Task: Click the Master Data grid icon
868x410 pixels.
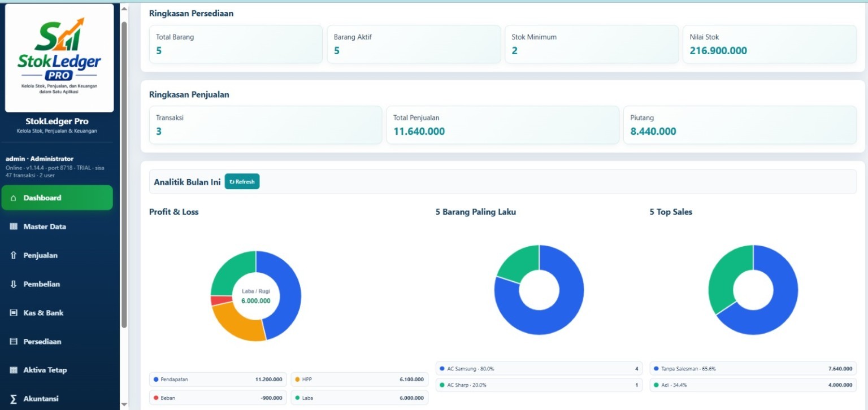Action: coord(14,226)
